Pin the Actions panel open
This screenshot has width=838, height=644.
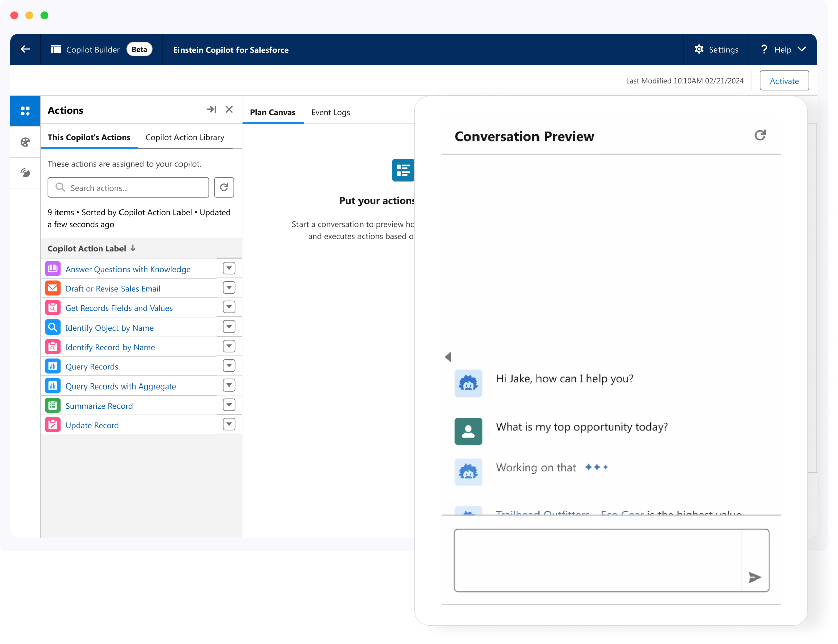(x=212, y=109)
